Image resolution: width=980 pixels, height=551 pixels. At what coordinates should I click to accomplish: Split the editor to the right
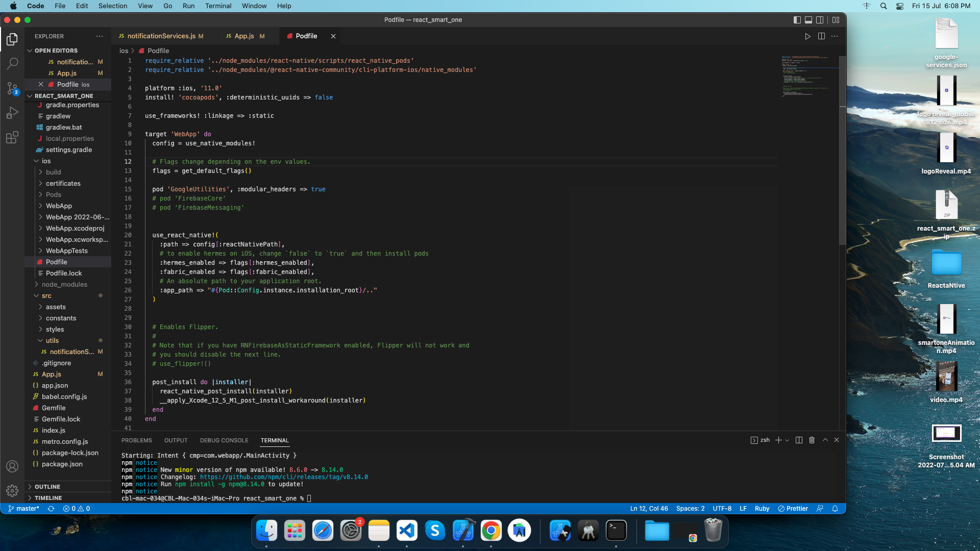pyautogui.click(x=822, y=36)
